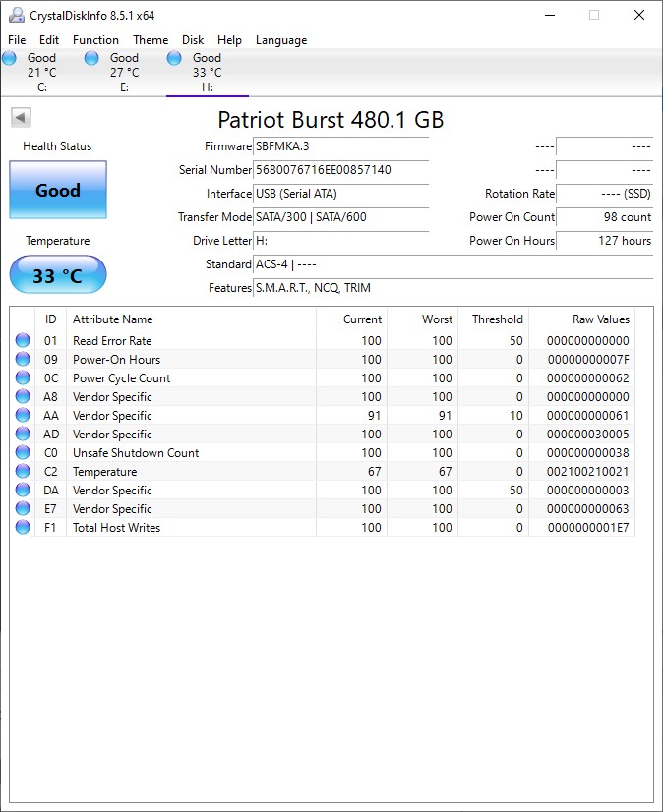This screenshot has width=663, height=812.
Task: Click status orb for Total Host Writes
Action: point(23,528)
